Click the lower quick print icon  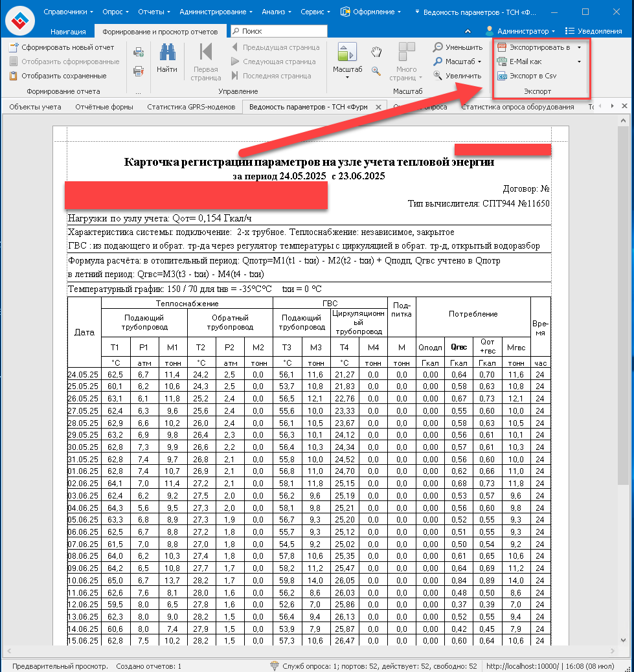(x=139, y=71)
